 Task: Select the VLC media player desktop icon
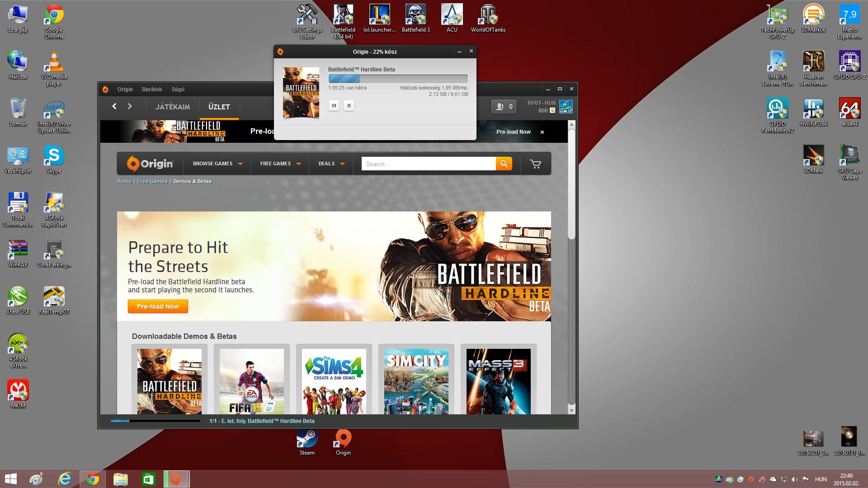click(54, 69)
